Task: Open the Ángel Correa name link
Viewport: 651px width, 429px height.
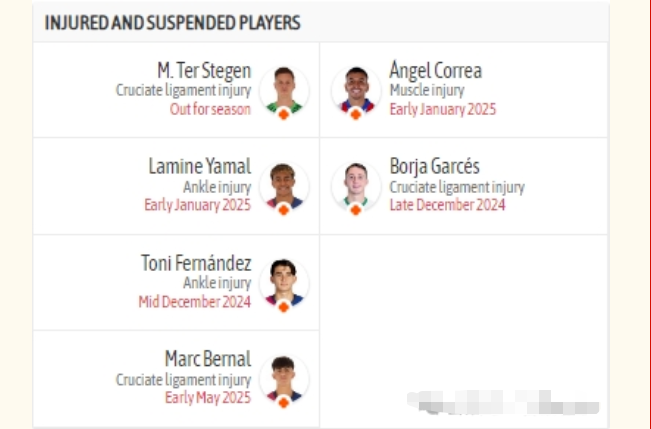Action: 435,71
